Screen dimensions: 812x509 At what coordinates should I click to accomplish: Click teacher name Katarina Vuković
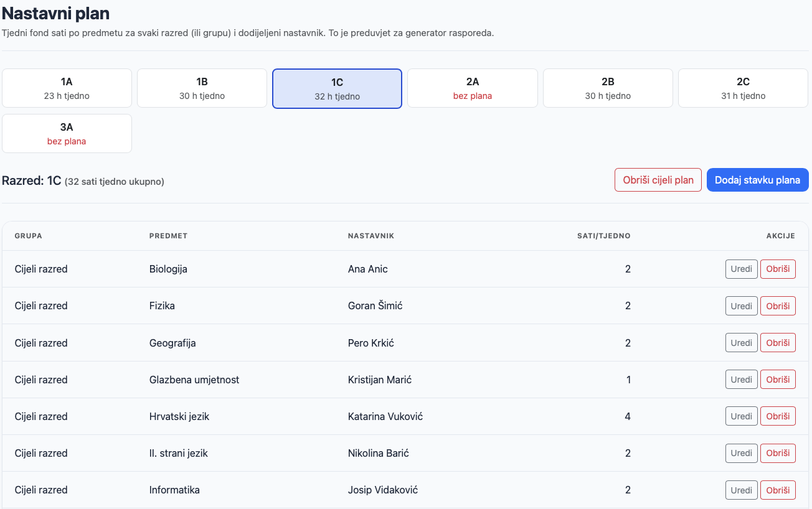click(x=385, y=416)
